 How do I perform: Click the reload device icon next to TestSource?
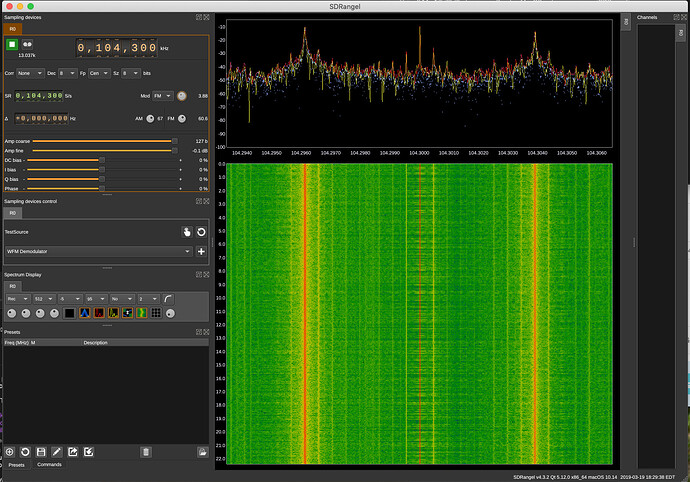[x=201, y=231]
